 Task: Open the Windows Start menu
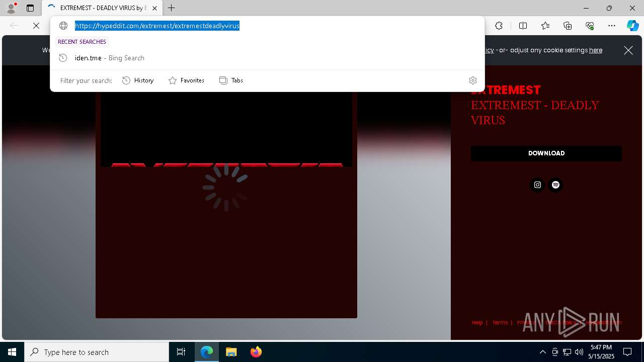click(12, 352)
